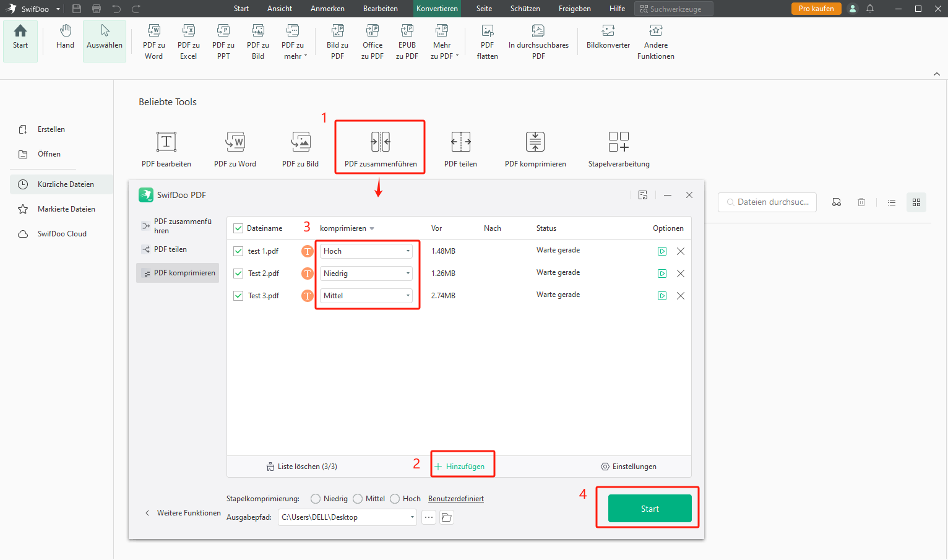The width and height of the screenshot is (948, 560).
Task: Open the Bildkonverter tool
Action: (x=608, y=37)
